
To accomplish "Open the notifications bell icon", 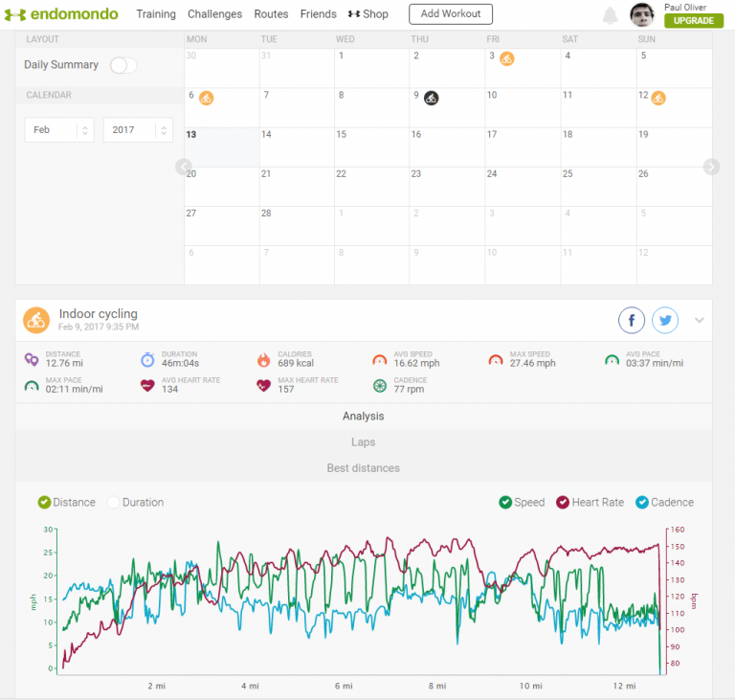I will pyautogui.click(x=610, y=15).
